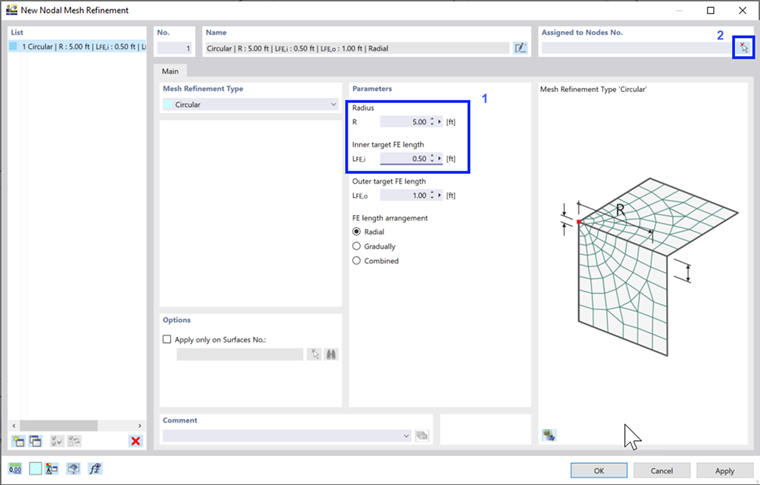Click the color and tripod display properties icon
The image size is (760, 485).
[x=52, y=469]
